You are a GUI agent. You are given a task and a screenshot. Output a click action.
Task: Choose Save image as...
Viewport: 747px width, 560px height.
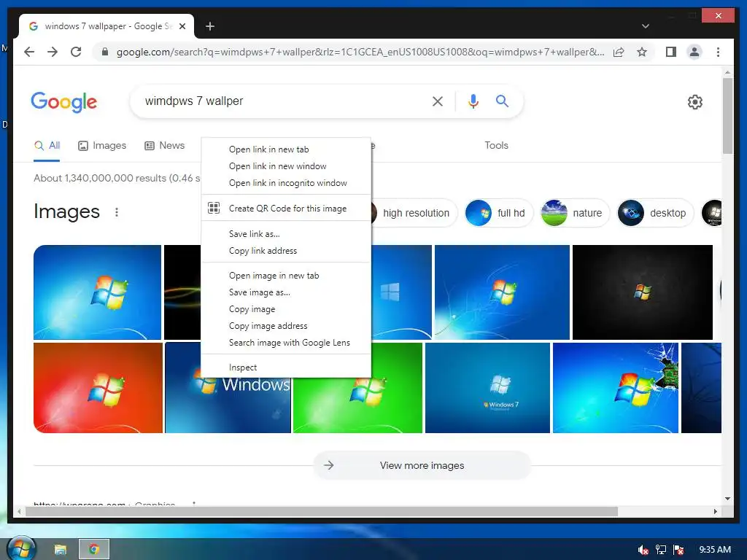tap(286, 292)
